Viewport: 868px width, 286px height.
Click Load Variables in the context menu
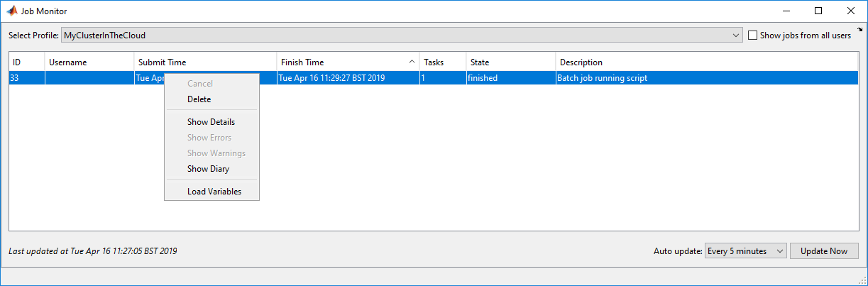coord(214,192)
